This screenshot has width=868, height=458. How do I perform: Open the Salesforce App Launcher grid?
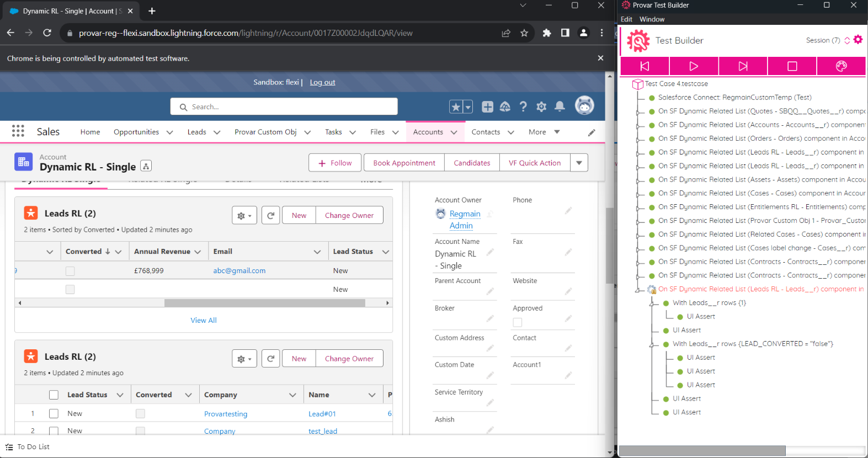point(18,131)
